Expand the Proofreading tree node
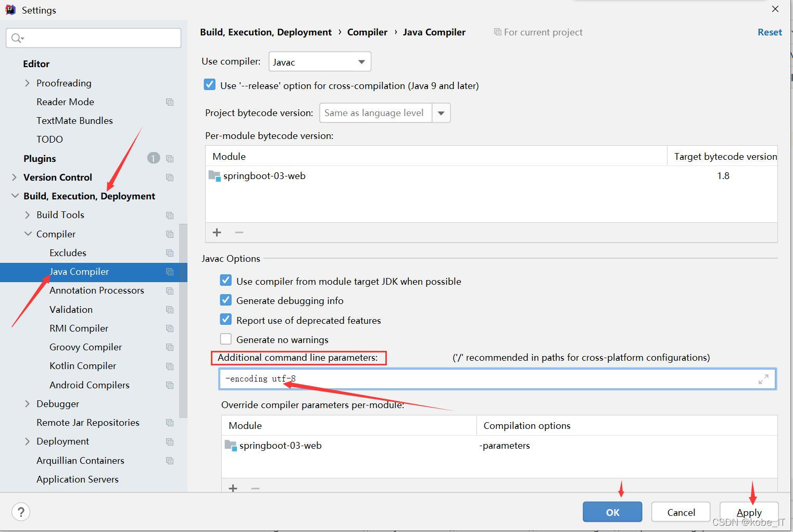Viewport: 793px width, 532px height. point(27,83)
